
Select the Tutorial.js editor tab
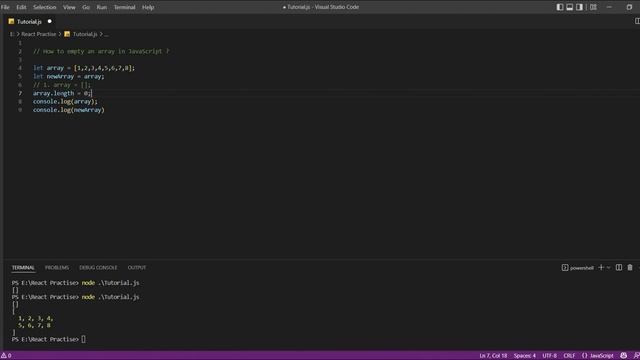pyautogui.click(x=29, y=21)
